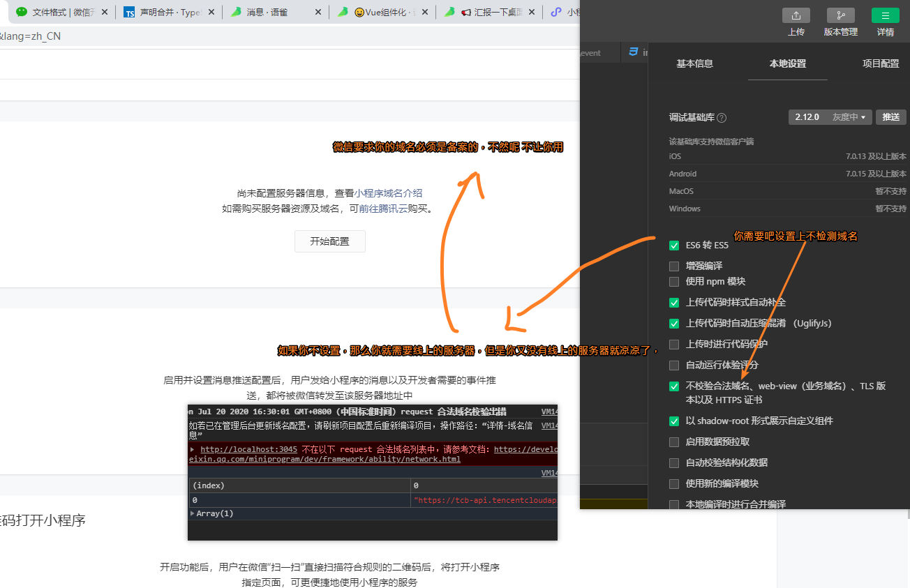Click the browser address bar
The height and width of the screenshot is (588, 910).
290,36
